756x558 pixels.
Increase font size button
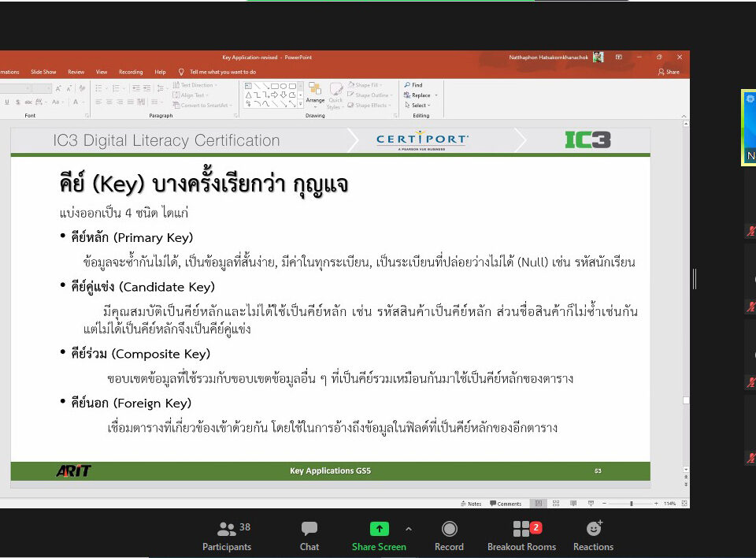pos(58,88)
